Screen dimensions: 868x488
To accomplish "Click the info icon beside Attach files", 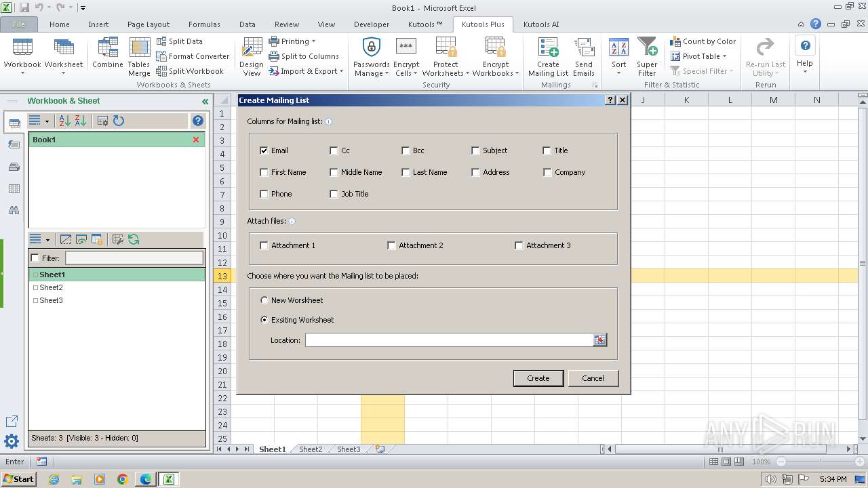I will click(292, 221).
